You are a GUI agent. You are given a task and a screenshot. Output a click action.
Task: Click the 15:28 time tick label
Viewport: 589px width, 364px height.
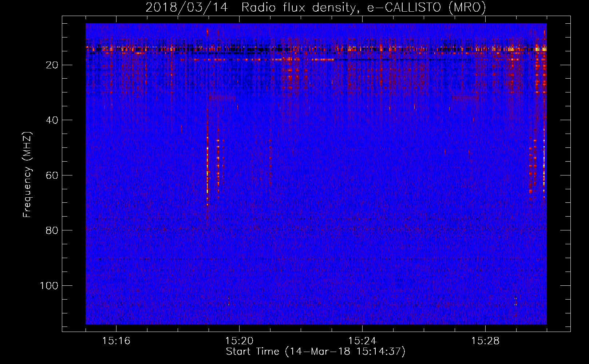click(485, 341)
